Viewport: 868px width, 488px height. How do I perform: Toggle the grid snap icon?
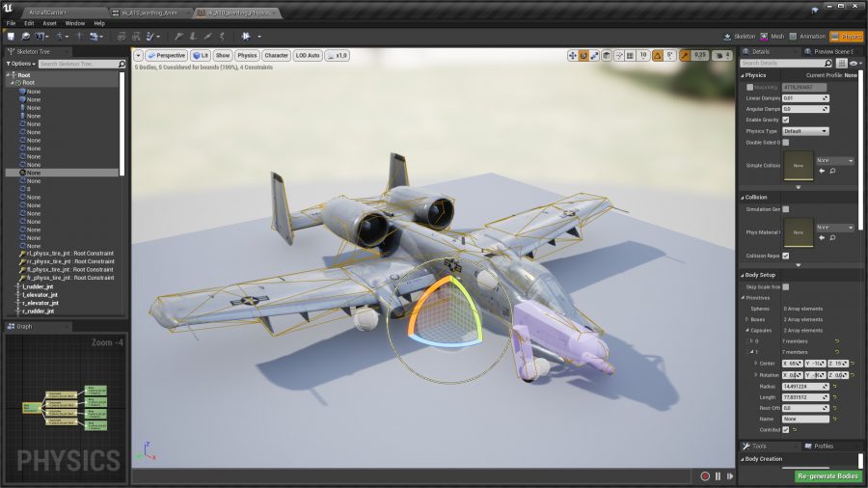(630, 55)
